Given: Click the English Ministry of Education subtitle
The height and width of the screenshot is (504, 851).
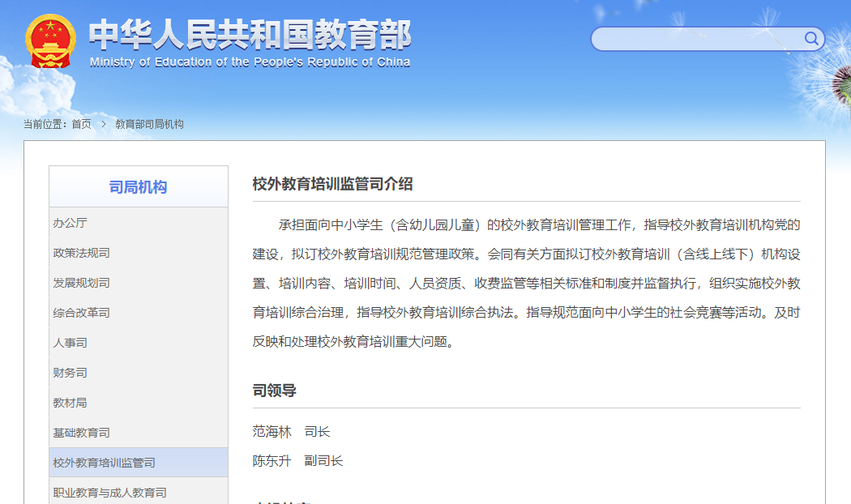Looking at the screenshot, I should pos(250,62).
